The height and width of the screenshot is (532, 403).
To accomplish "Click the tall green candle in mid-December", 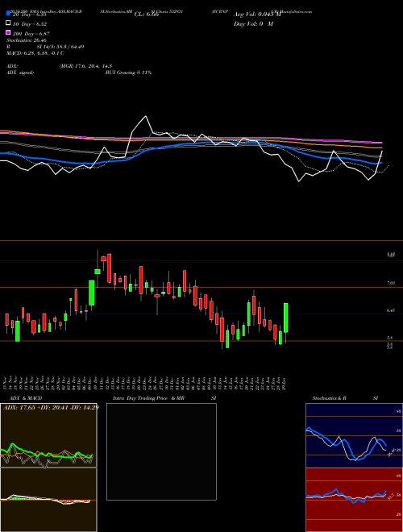I will 92,293.
